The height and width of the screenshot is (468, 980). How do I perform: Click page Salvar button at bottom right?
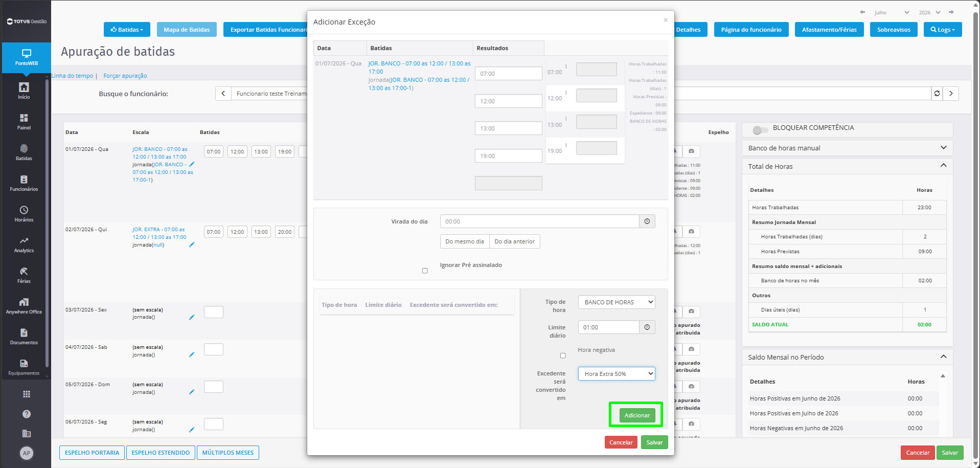click(x=950, y=453)
